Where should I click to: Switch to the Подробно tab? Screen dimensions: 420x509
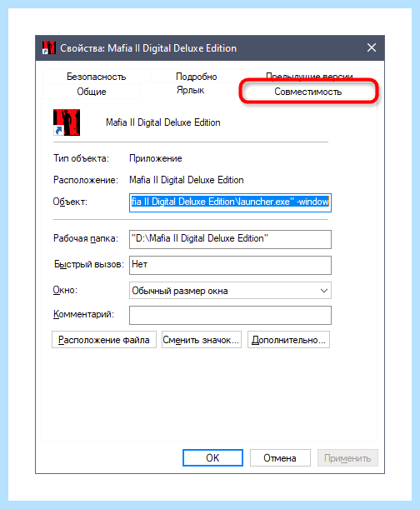pyautogui.click(x=196, y=77)
